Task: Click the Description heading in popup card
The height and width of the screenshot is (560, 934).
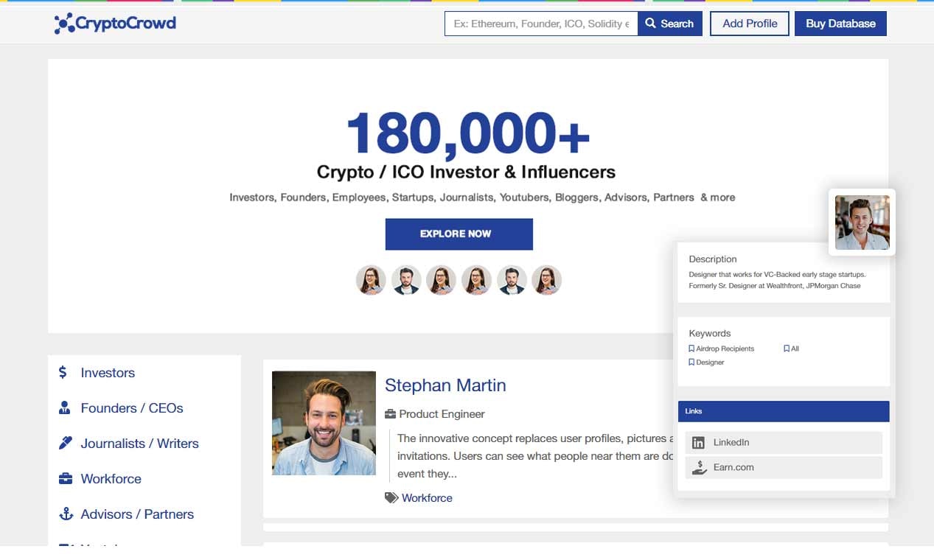Action: pyautogui.click(x=713, y=259)
